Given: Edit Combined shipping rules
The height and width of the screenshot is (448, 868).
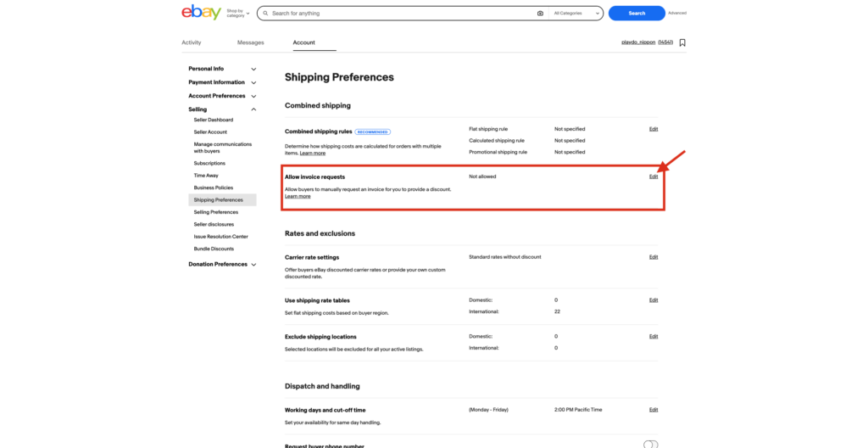Looking at the screenshot, I should (x=654, y=129).
